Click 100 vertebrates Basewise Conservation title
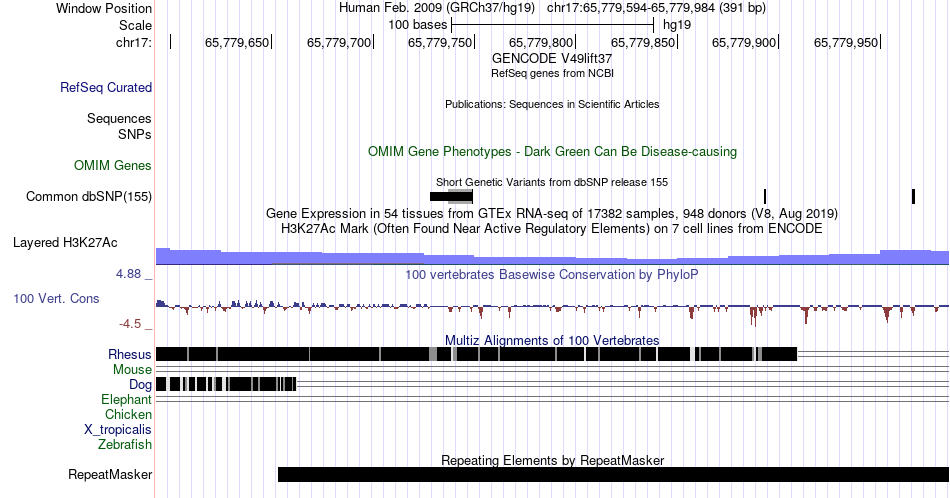 click(552, 274)
